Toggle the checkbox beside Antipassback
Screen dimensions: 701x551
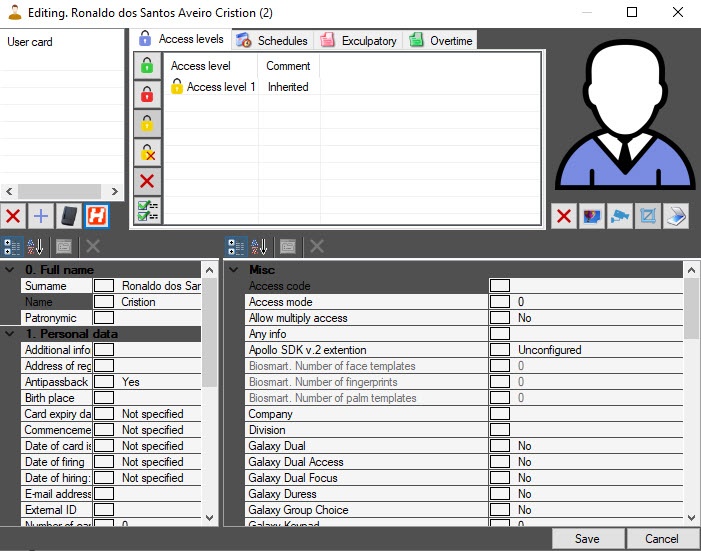[104, 382]
